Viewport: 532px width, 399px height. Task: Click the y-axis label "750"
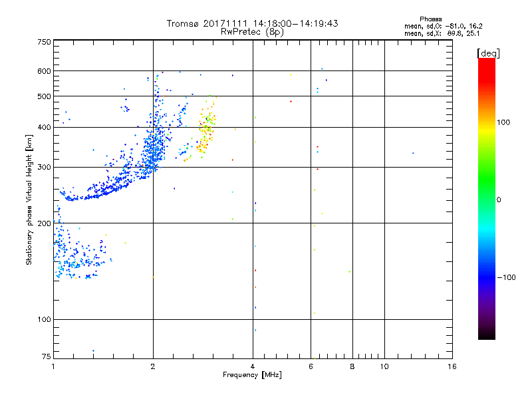44,42
